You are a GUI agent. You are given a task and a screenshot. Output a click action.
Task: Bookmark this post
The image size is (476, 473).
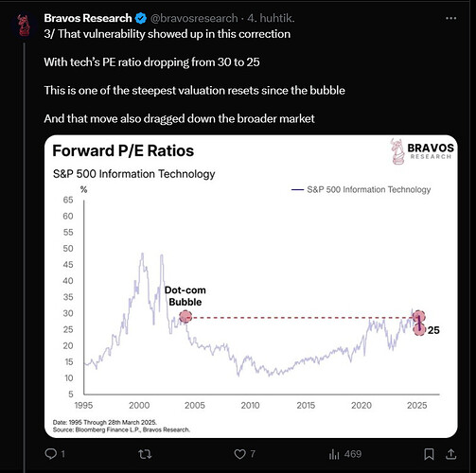429,454
